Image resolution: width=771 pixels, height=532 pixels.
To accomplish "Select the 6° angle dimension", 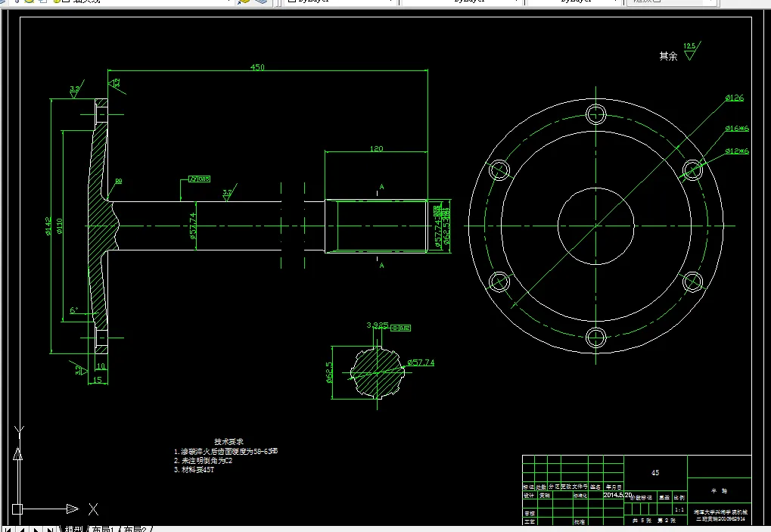I will pos(73,310).
